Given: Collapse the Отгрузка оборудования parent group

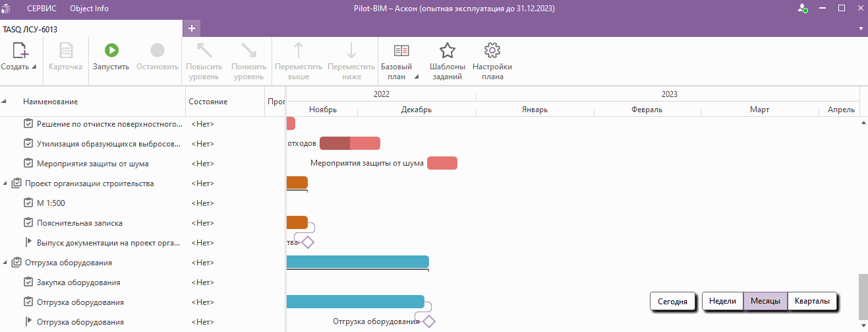Looking at the screenshot, I should [x=6, y=263].
